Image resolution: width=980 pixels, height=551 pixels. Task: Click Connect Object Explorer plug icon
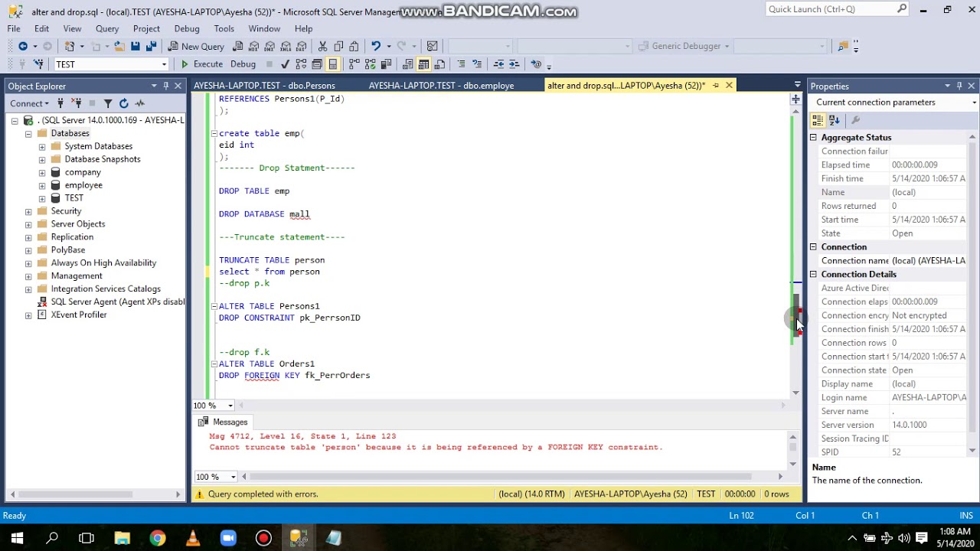click(62, 103)
